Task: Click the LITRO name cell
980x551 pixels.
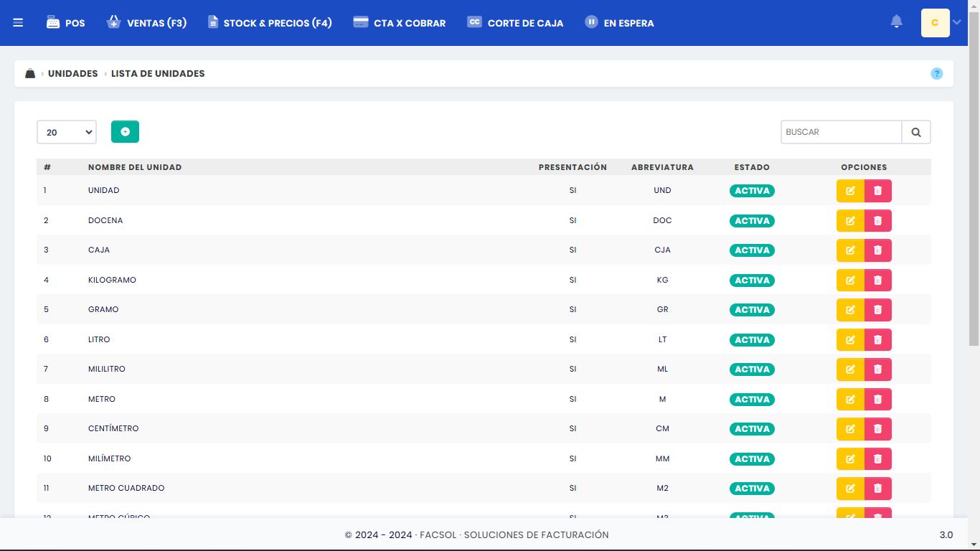Action: (x=99, y=339)
